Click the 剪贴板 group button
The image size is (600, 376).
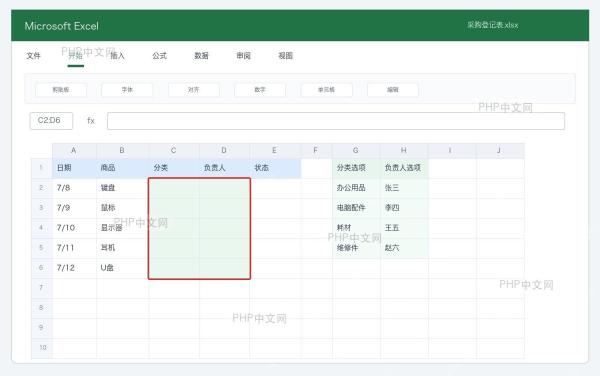coord(61,90)
